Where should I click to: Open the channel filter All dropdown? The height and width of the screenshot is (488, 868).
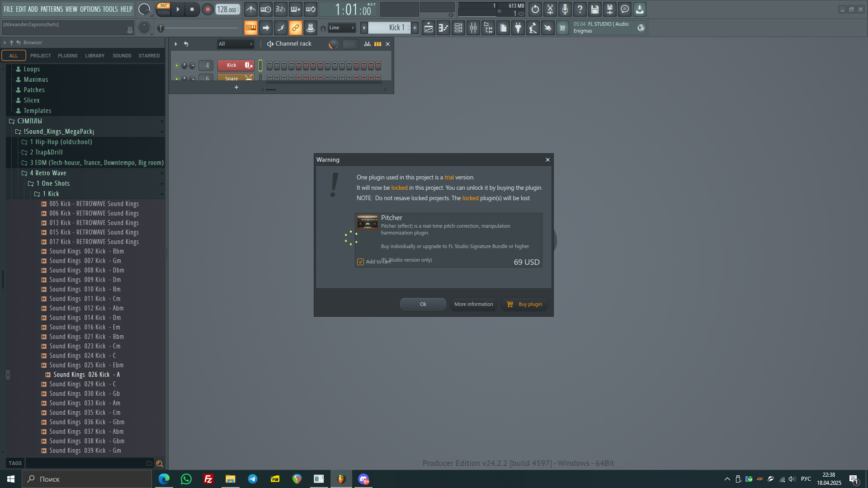coord(236,44)
